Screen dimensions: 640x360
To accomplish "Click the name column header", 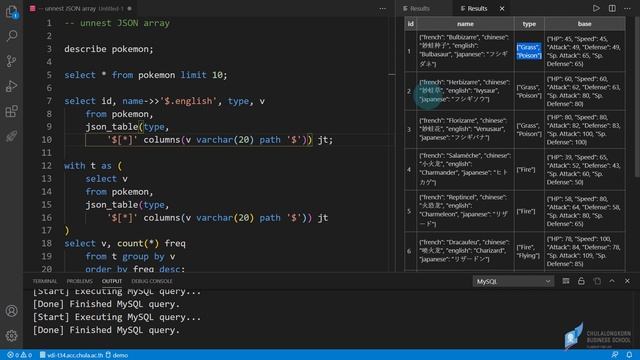I will pos(465,24).
